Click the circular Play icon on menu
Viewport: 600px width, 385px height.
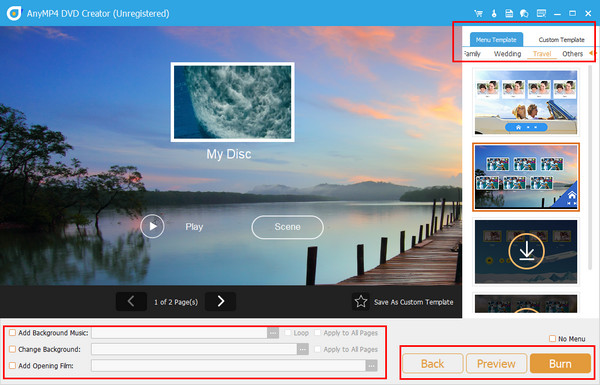coord(152,226)
